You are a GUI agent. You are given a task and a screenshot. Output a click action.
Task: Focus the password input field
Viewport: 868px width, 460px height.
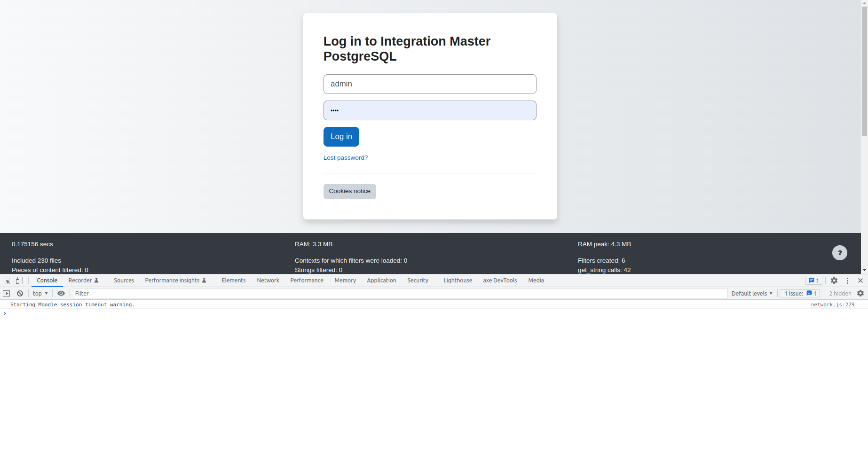tap(430, 110)
